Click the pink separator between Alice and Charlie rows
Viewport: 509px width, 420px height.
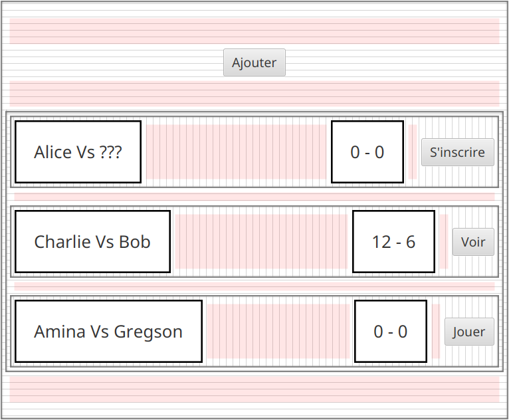click(x=255, y=197)
